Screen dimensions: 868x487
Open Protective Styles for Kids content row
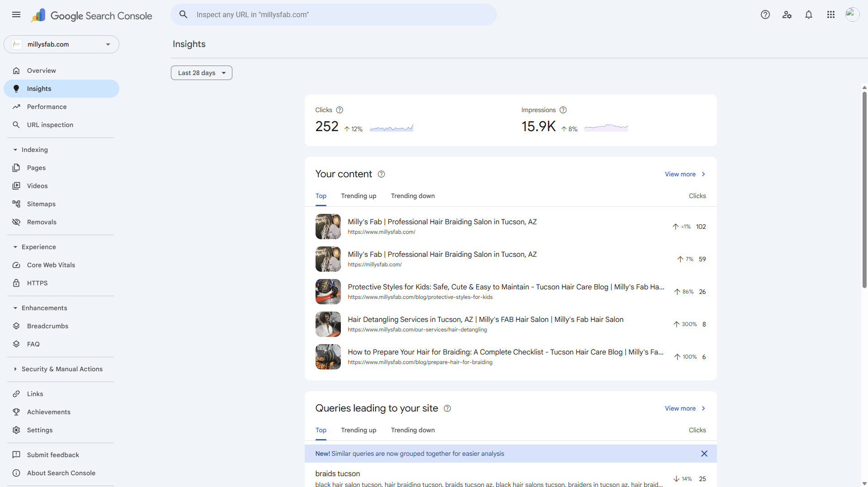pos(511,292)
